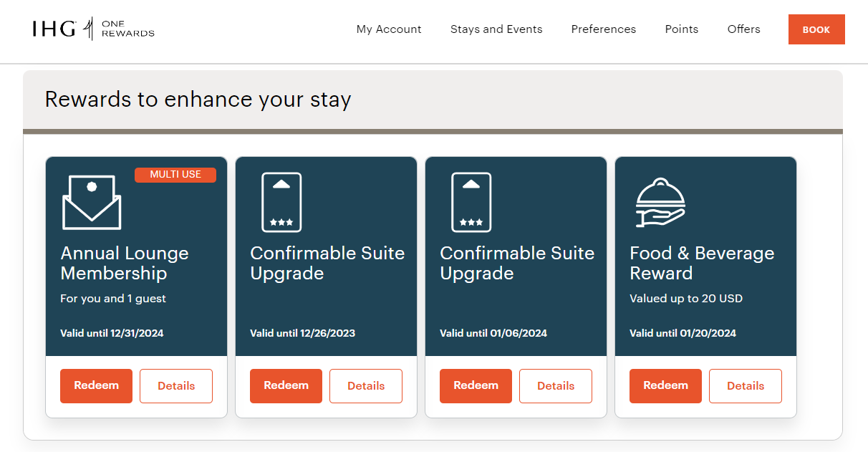Viewport: 868px width, 452px height.
Task: View Offers from the navigation bar
Action: coord(743,29)
